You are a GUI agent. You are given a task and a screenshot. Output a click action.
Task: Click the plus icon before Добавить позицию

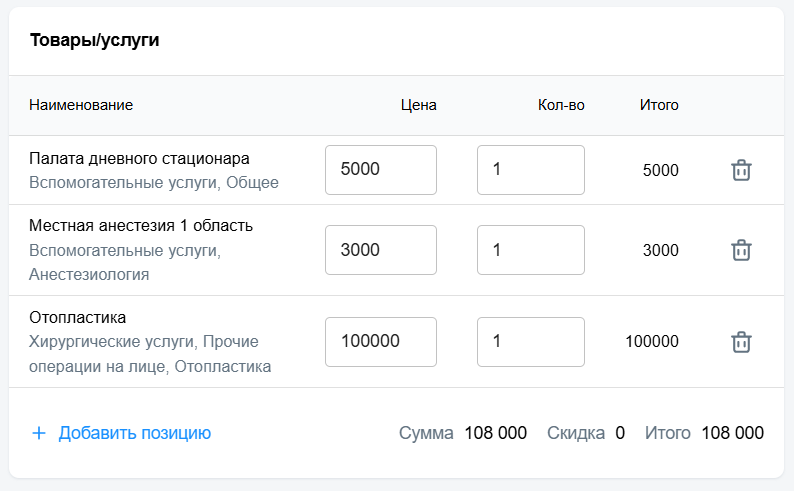point(39,433)
